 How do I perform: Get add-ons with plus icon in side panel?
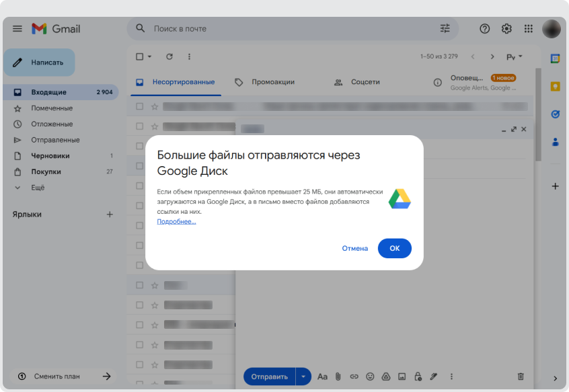tap(555, 186)
